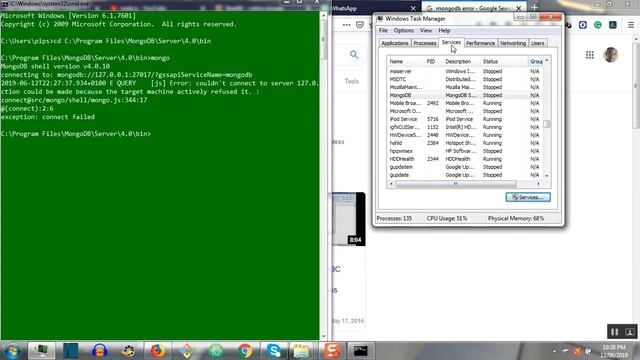
Task: Select the gupdatem service row
Action: (x=465, y=167)
